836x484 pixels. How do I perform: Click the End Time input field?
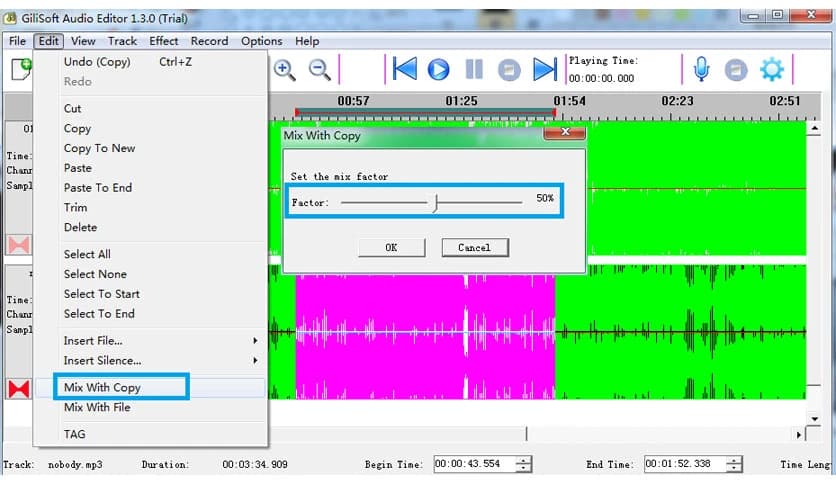[x=685, y=464]
